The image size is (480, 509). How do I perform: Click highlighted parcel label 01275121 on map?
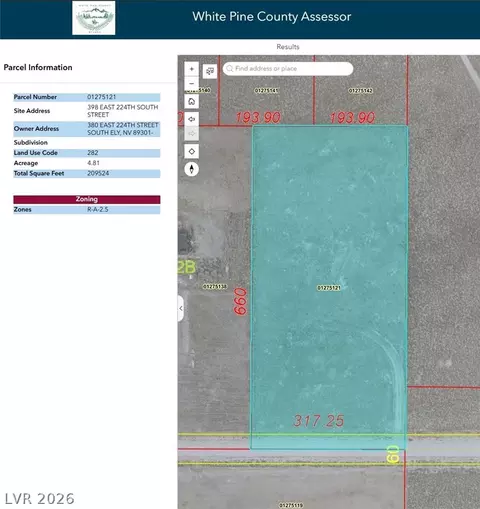point(329,288)
